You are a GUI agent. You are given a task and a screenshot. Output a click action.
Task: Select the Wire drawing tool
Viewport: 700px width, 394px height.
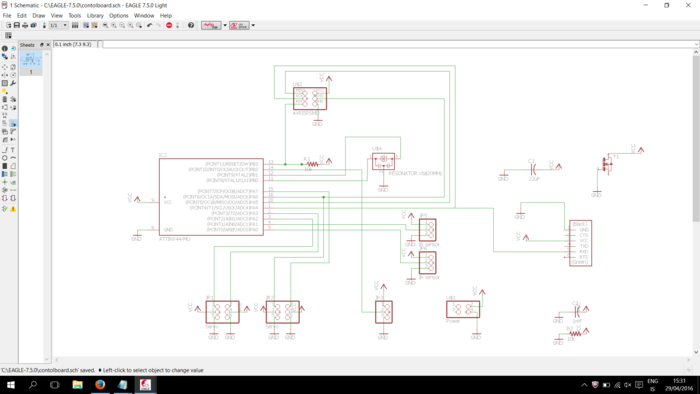[x=4, y=149]
